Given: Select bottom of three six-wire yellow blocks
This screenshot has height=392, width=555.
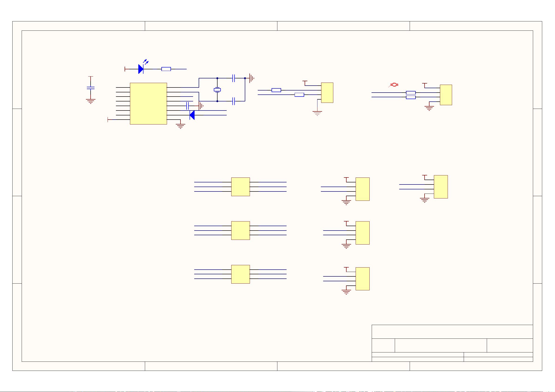Looking at the screenshot, I should [x=241, y=274].
